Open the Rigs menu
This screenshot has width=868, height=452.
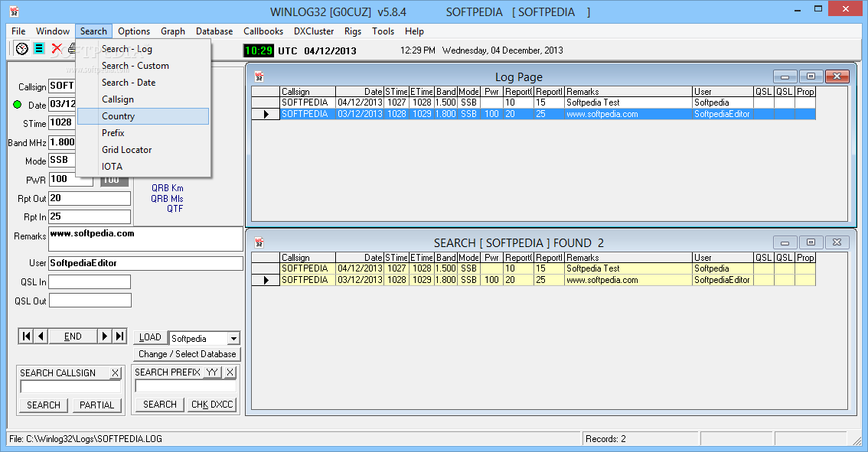[x=353, y=31]
